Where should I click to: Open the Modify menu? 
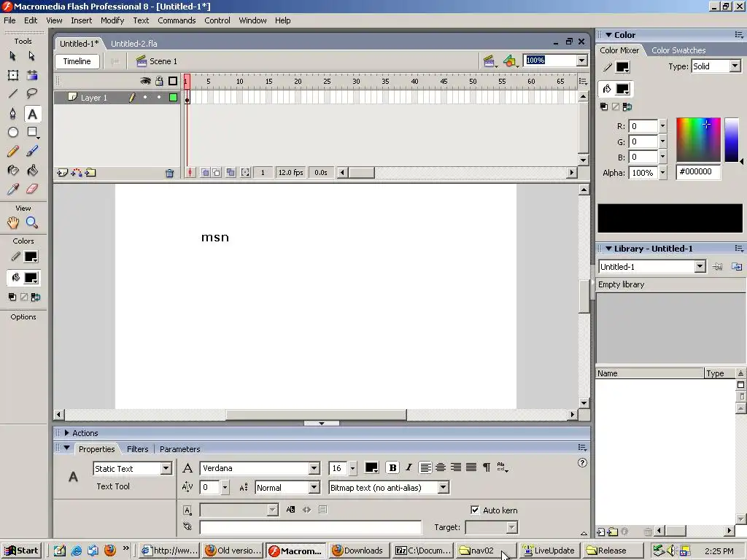(x=112, y=20)
